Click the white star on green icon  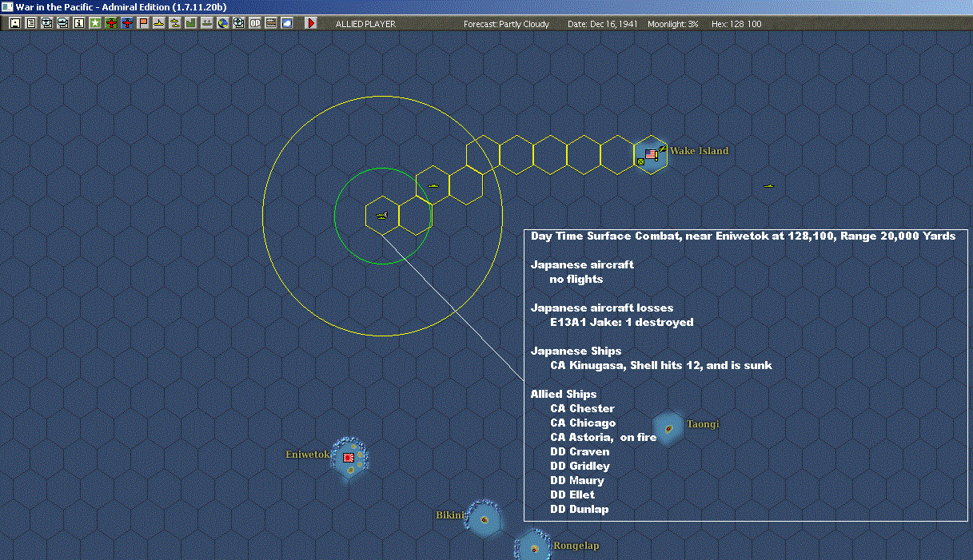[x=94, y=23]
